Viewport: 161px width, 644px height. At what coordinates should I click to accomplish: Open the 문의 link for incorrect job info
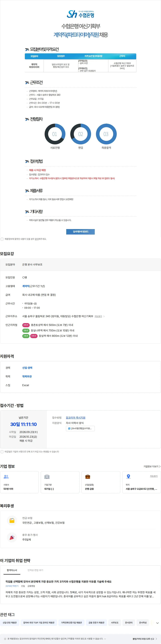[37, 239]
